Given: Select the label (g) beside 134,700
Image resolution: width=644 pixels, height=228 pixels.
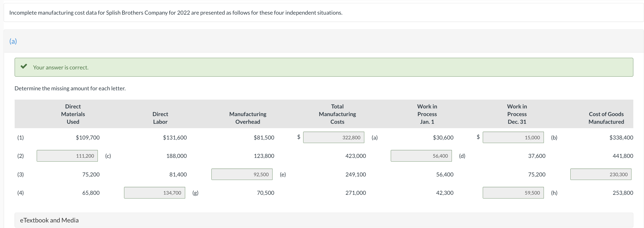Looking at the screenshot, I should coord(195,192).
